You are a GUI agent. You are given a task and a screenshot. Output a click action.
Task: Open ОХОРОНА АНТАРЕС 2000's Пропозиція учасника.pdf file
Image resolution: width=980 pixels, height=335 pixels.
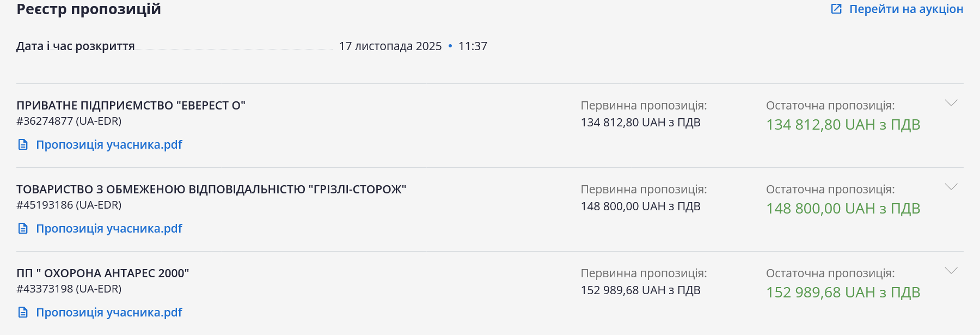pyautogui.click(x=109, y=312)
